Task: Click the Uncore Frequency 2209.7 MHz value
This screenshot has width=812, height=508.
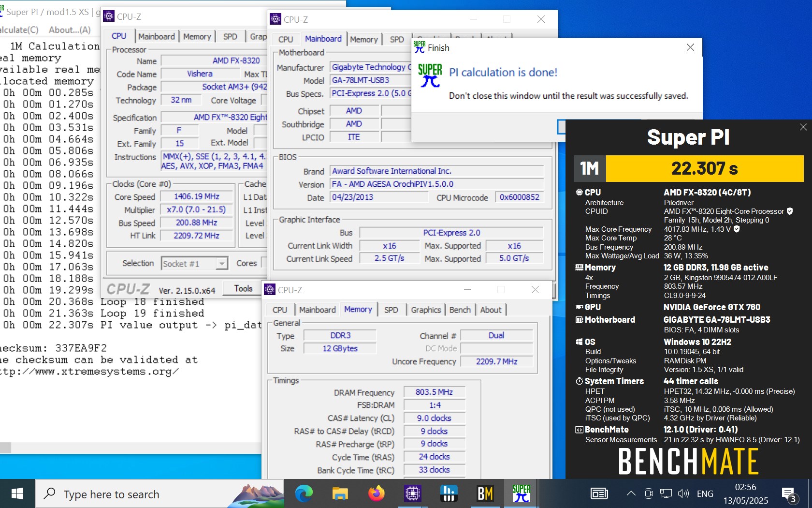Action: [x=496, y=361]
